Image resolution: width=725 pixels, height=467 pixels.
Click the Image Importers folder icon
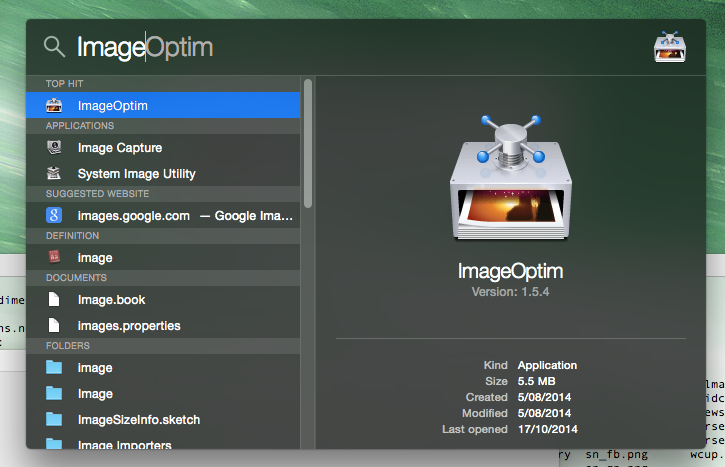tap(54, 443)
